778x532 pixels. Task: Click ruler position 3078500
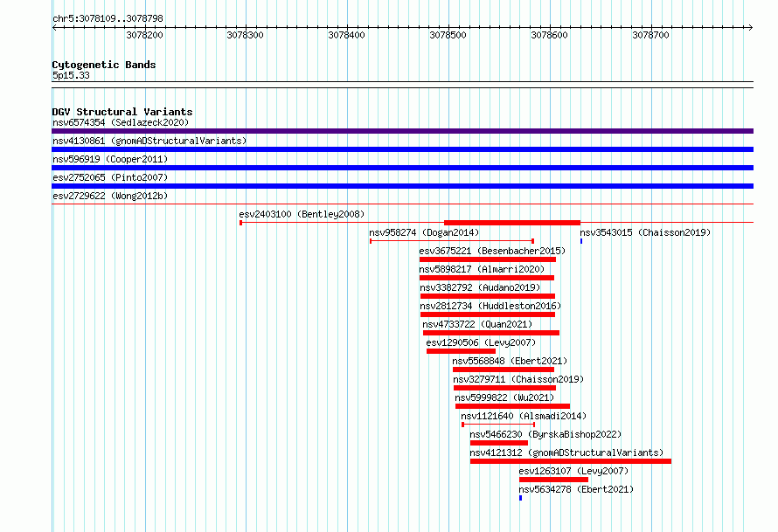(448, 35)
